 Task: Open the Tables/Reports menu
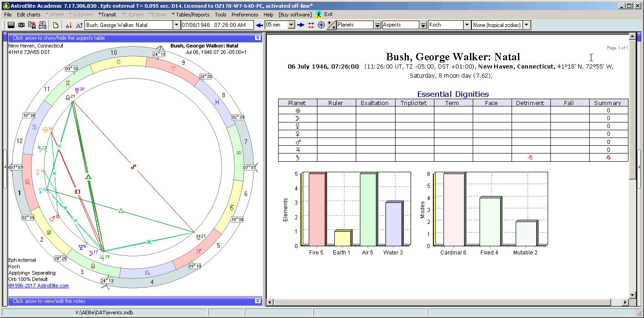190,15
